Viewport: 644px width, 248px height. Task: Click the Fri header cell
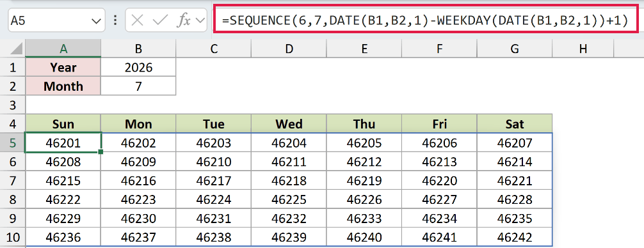click(x=439, y=124)
